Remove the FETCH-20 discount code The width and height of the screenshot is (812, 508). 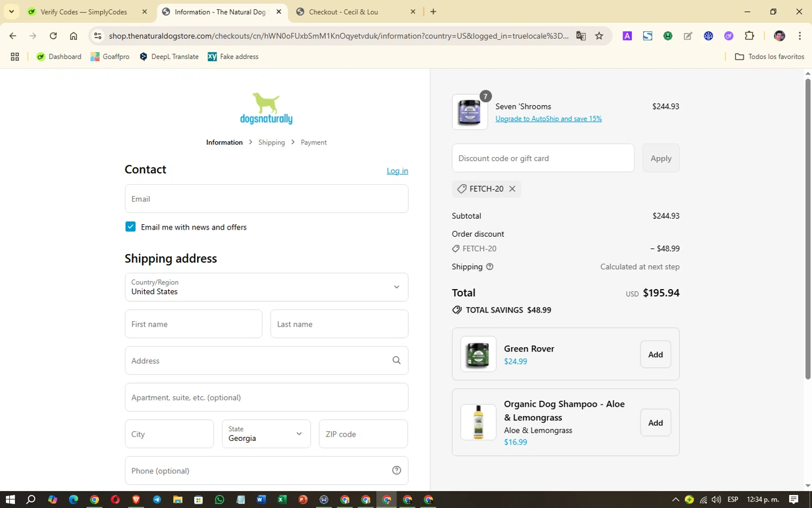[x=512, y=188]
